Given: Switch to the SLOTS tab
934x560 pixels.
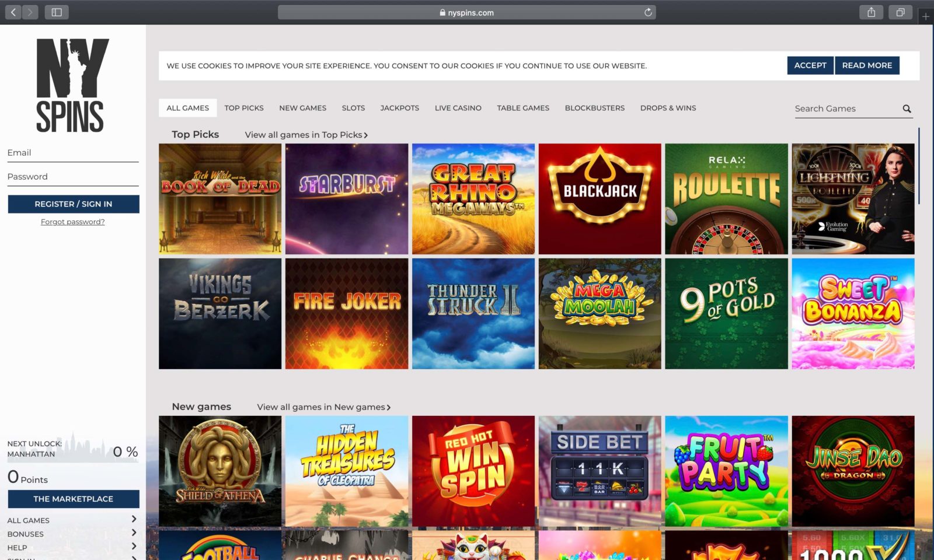Looking at the screenshot, I should coord(353,108).
